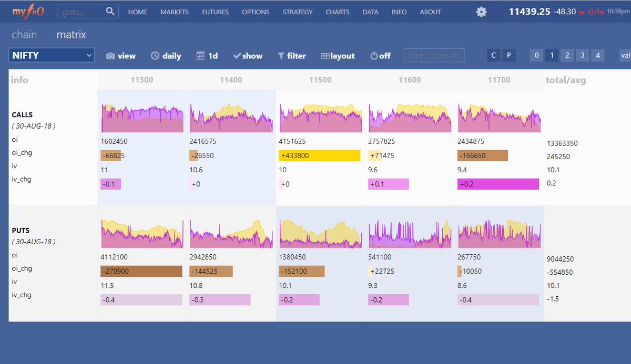Click the calendar 1d button
The height and width of the screenshot is (364, 631).
pos(207,56)
